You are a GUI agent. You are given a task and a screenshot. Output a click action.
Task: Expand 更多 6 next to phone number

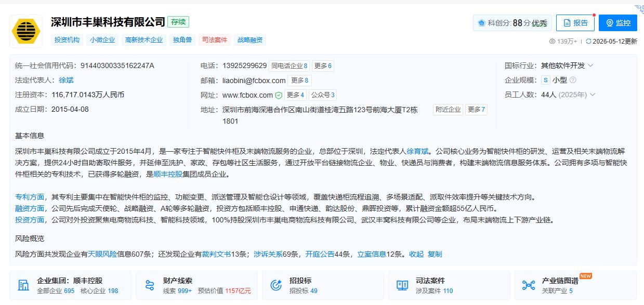323,66
